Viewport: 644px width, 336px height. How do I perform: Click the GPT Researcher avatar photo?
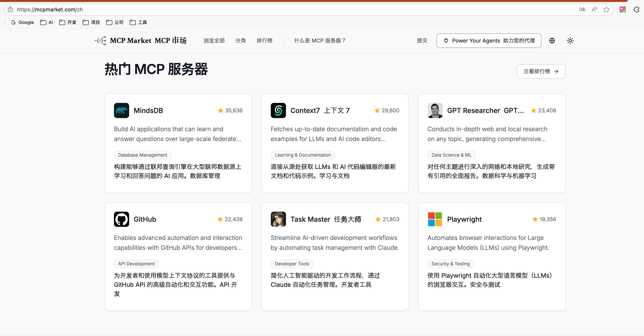(435, 110)
